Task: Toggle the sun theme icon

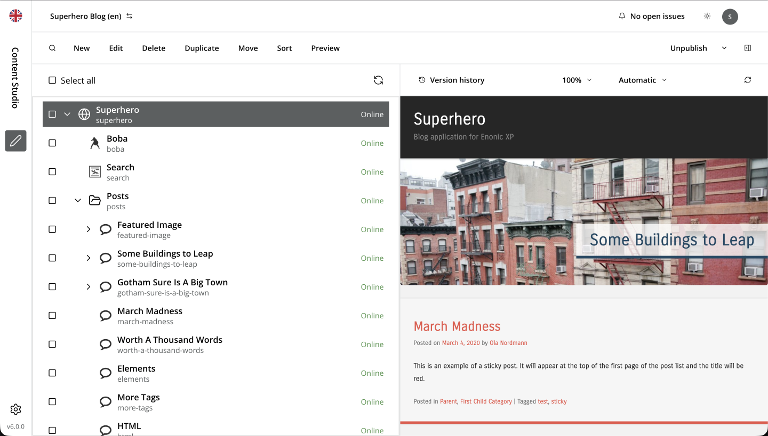Action: click(x=707, y=16)
